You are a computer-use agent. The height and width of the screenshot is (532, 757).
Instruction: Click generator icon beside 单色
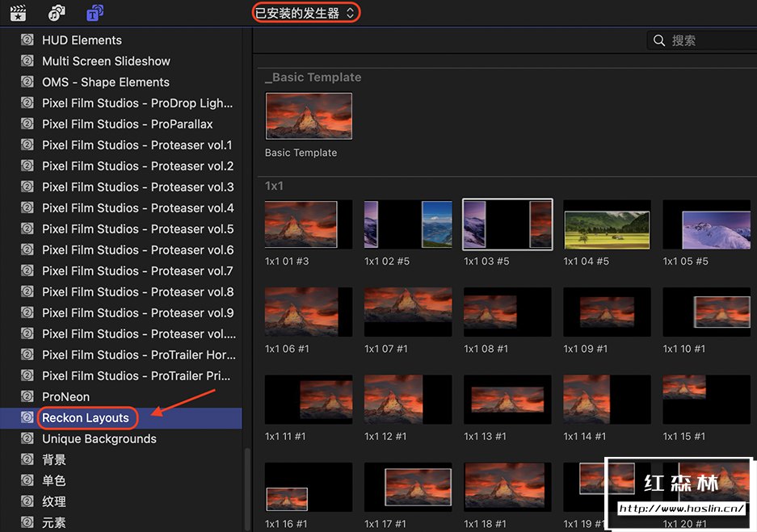[x=27, y=480]
